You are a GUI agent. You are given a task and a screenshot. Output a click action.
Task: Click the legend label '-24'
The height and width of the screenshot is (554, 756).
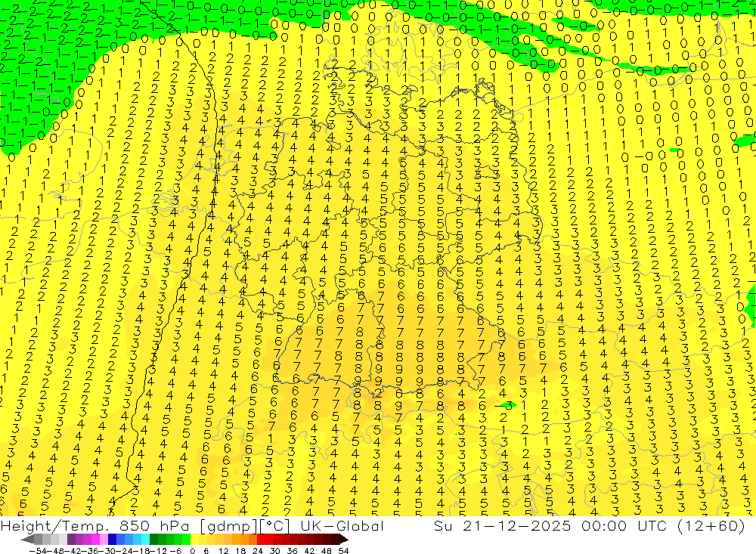click(125, 551)
